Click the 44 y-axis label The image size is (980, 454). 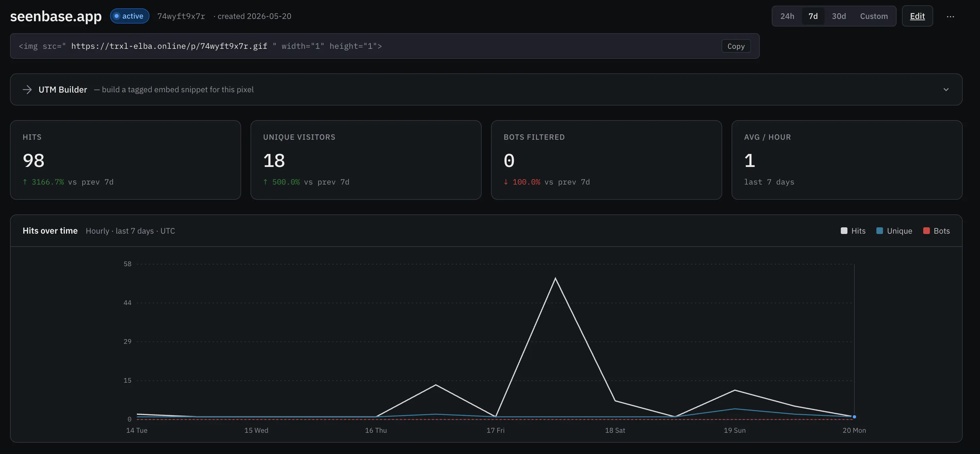click(x=128, y=303)
